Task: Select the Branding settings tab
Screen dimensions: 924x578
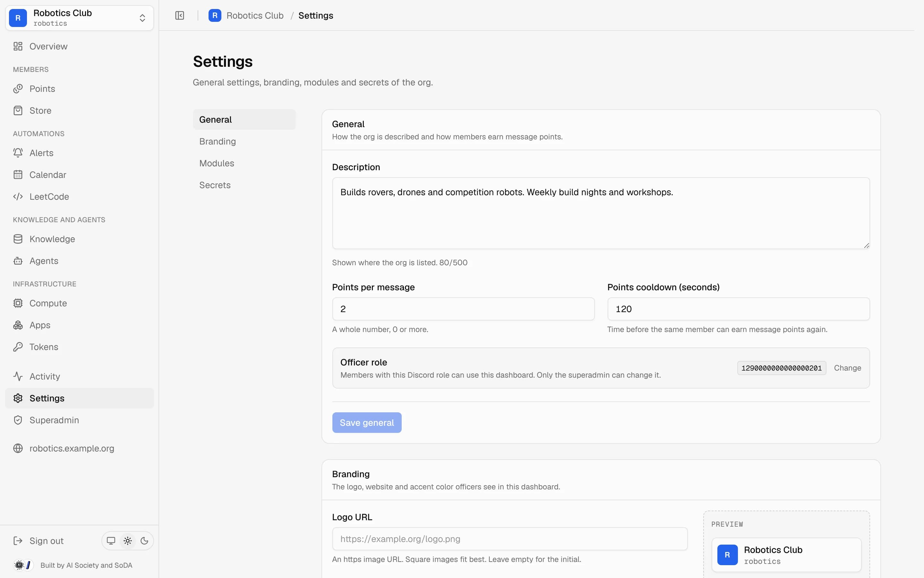Action: click(x=244, y=141)
